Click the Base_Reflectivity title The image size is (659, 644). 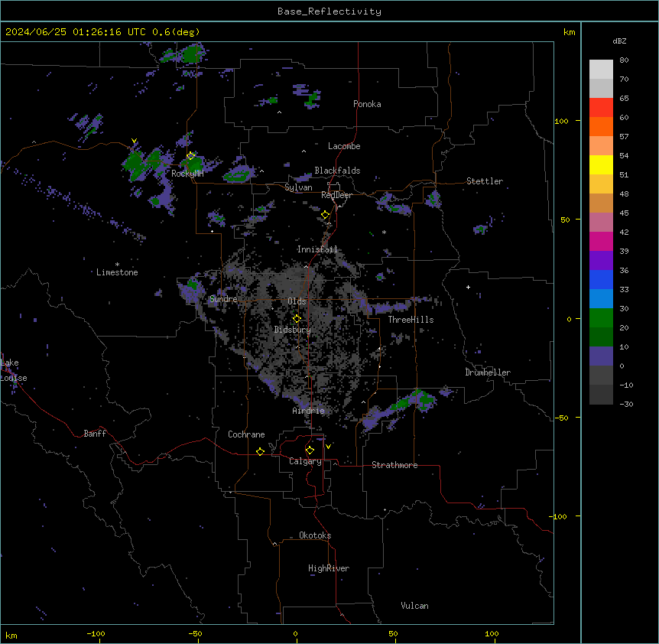click(329, 11)
